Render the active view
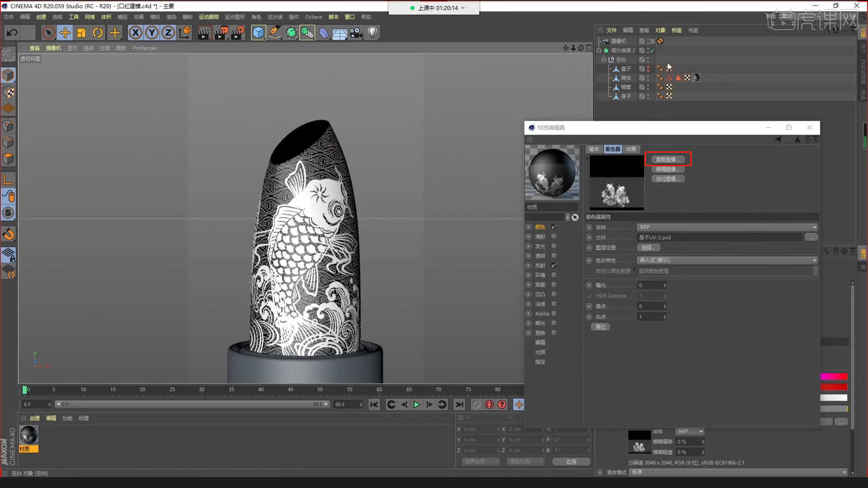Viewport: 868px width, 488px height. click(x=204, y=33)
